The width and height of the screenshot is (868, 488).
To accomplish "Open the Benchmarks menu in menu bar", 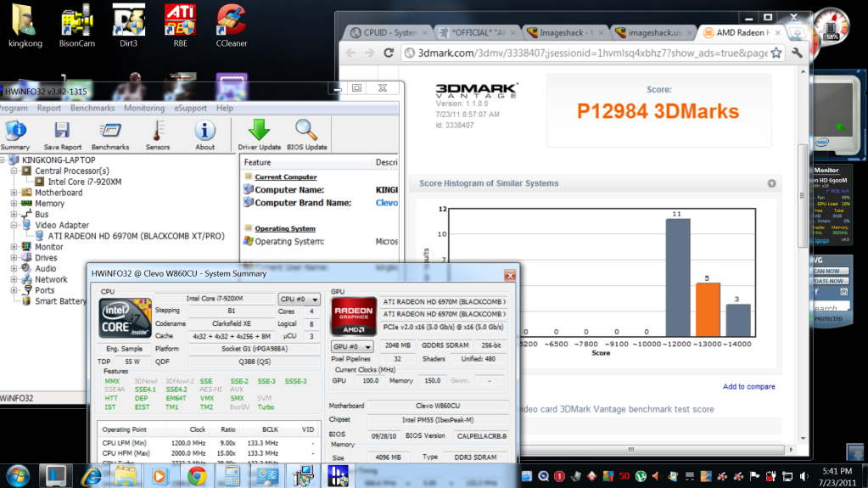I will (x=92, y=108).
